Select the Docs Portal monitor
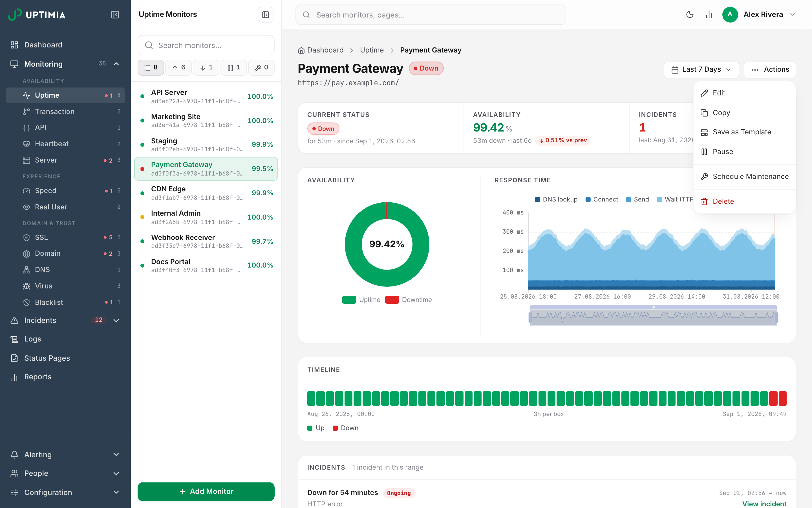The height and width of the screenshot is (508, 812). pyautogui.click(x=206, y=265)
